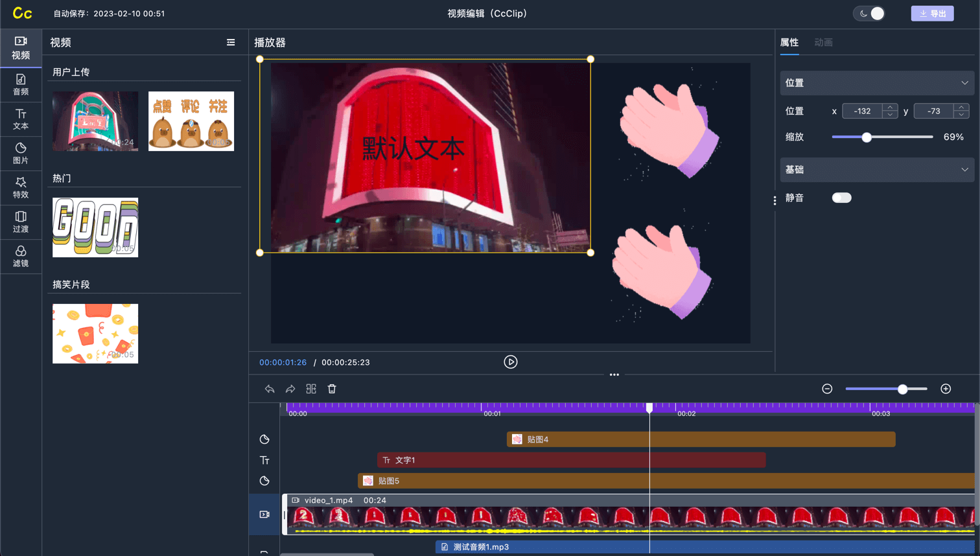Click the x position input field
The width and height of the screenshot is (980, 556).
point(863,111)
